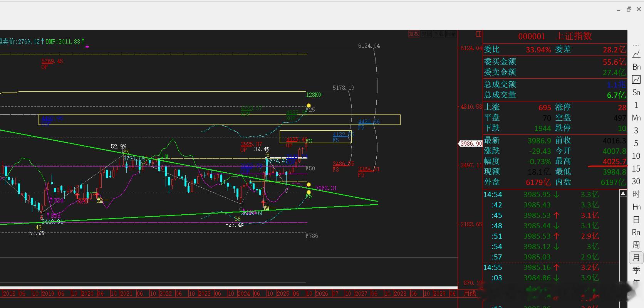
Task: Switch to weekly 周 chart
Action: (636, 245)
